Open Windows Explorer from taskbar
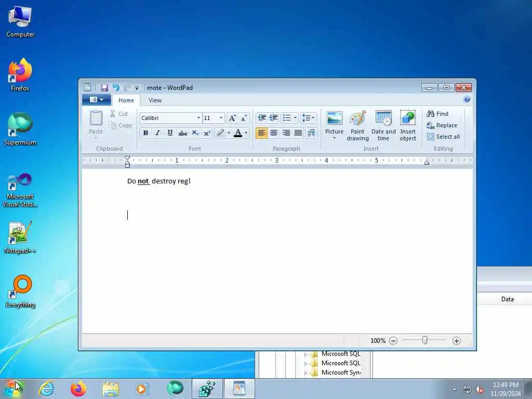Screen dimensions: 532x399 click(111, 389)
